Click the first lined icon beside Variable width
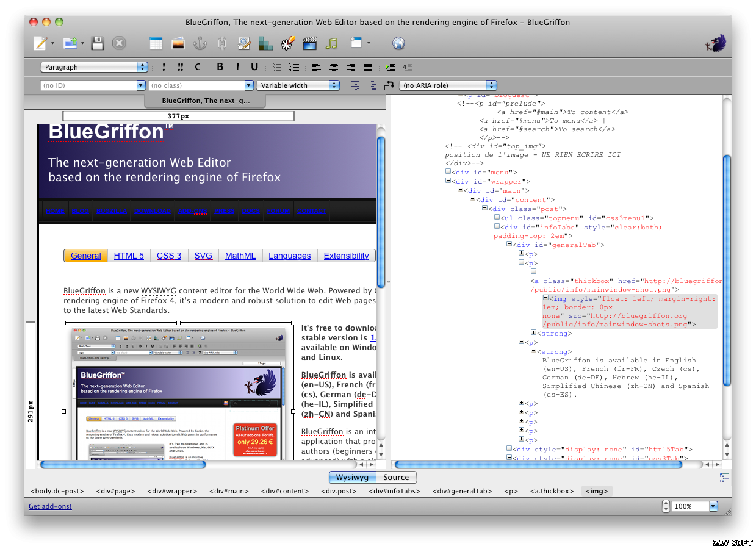Image resolution: width=756 pixels, height=549 pixels. point(356,85)
